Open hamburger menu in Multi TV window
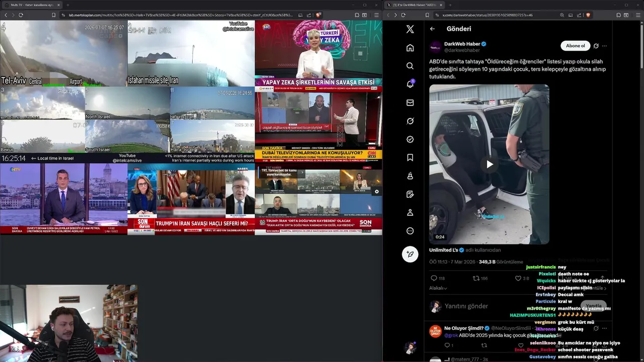 click(376, 15)
